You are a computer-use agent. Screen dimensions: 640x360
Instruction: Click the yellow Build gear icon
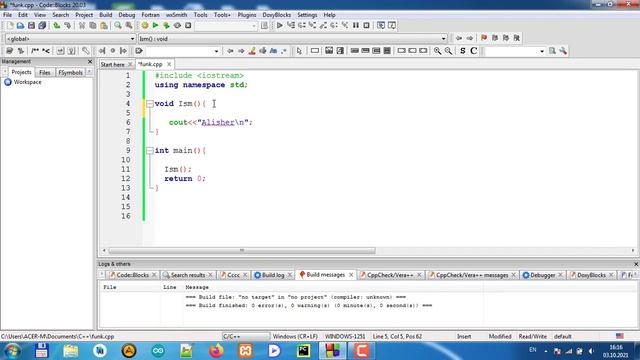145,26
